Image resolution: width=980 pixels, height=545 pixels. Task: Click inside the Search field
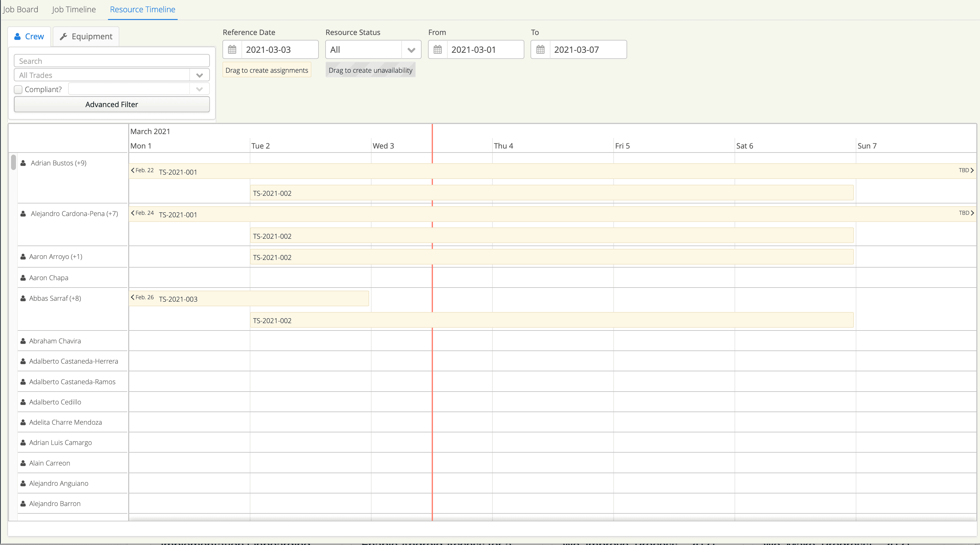(x=111, y=60)
